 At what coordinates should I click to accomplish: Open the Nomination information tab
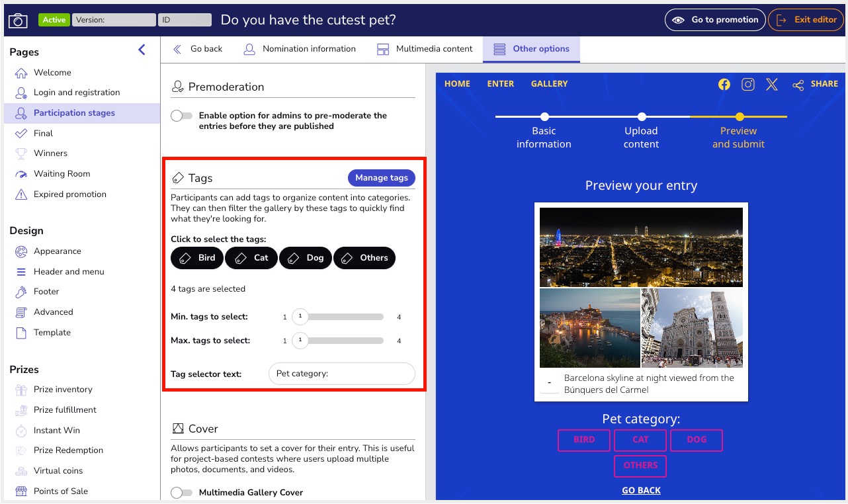300,49
